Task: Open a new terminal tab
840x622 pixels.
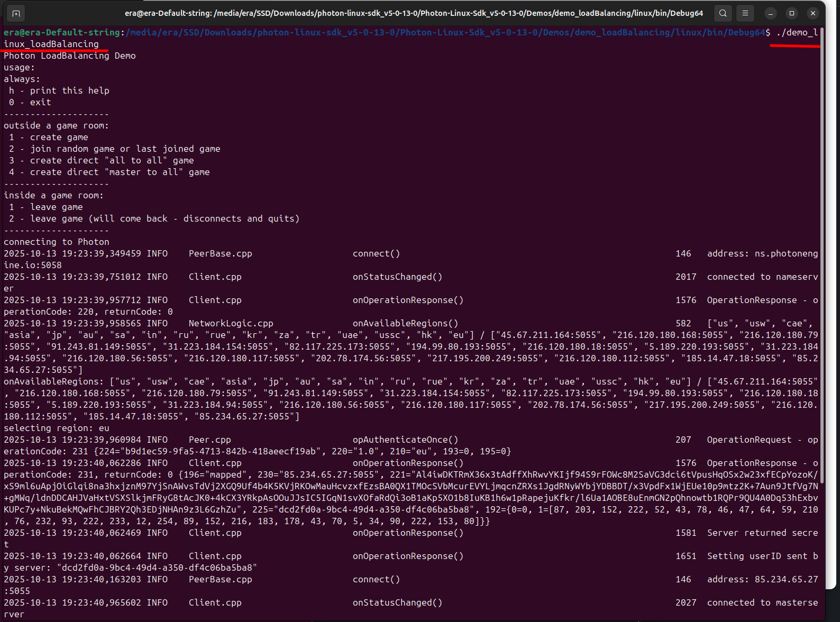Action: 16,13
